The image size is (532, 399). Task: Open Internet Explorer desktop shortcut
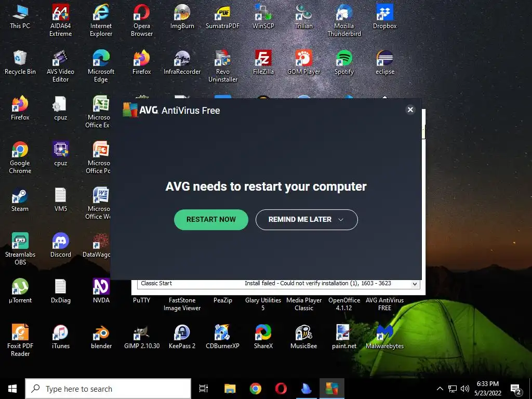(101, 20)
